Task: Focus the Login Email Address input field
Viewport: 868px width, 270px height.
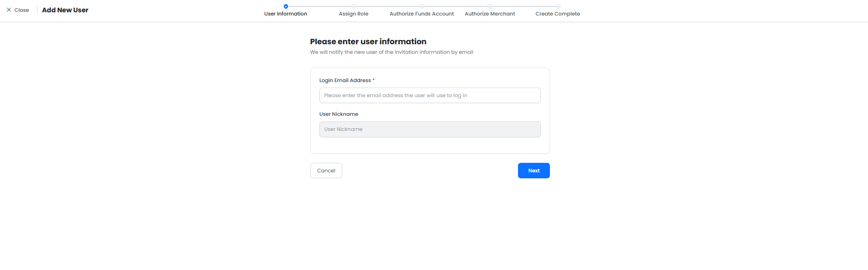Action: 430,95
